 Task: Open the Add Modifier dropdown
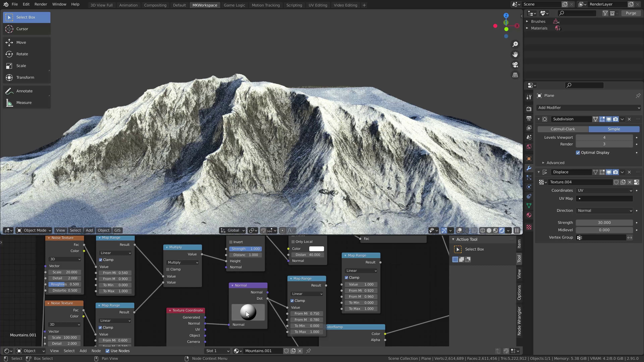click(589, 108)
